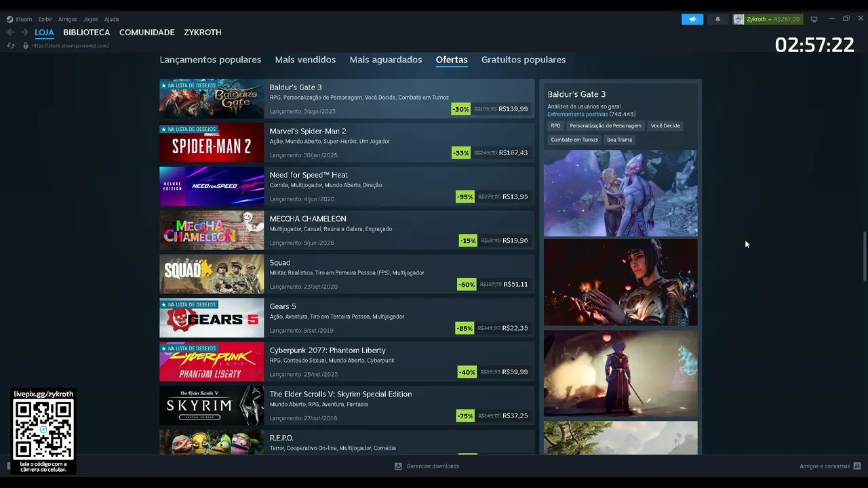This screenshot has width=868, height=488.
Task: Click the Gerenciar downloads icon
Action: (398, 466)
